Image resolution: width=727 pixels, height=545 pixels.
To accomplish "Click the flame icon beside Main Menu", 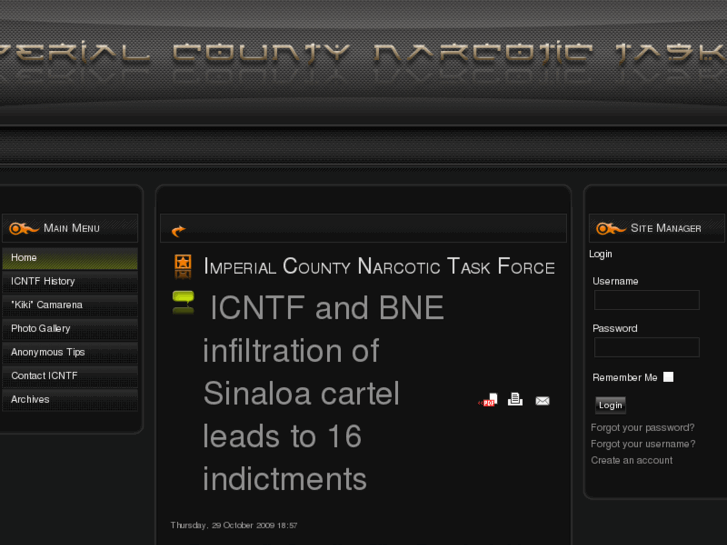I will click(24, 228).
